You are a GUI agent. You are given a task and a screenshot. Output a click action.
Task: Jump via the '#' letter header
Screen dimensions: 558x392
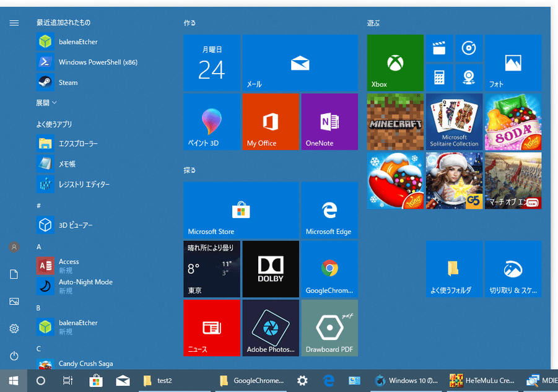[x=38, y=206]
